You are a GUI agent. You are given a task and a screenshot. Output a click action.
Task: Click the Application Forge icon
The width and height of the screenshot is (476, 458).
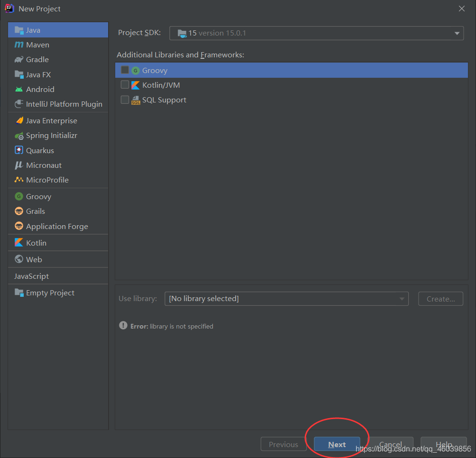pyautogui.click(x=19, y=226)
